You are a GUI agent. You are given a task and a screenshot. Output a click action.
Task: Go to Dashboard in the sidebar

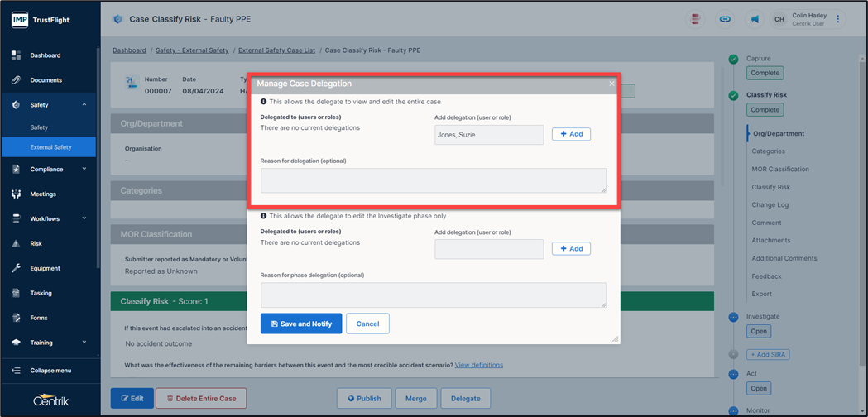(45, 55)
